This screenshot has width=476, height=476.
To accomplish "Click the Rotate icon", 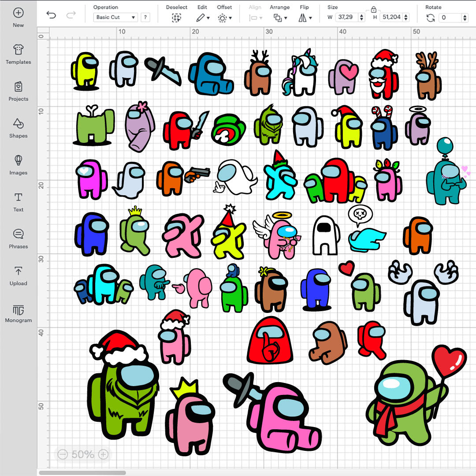I will click(431, 18).
